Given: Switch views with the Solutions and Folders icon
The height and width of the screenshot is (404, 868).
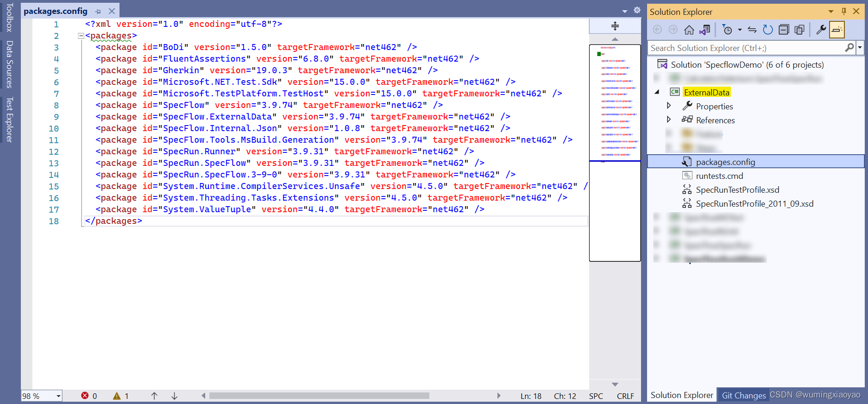Looking at the screenshot, I should click(x=705, y=30).
